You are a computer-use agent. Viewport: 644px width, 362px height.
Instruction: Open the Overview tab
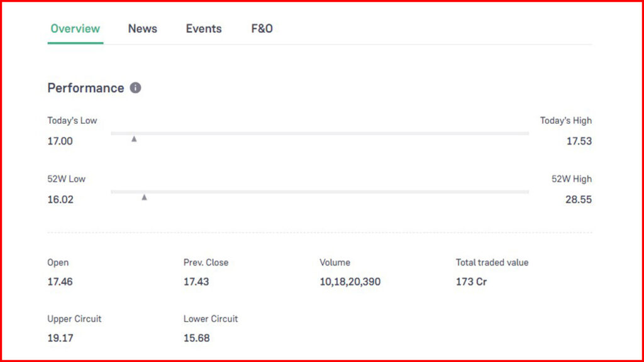pyautogui.click(x=75, y=29)
